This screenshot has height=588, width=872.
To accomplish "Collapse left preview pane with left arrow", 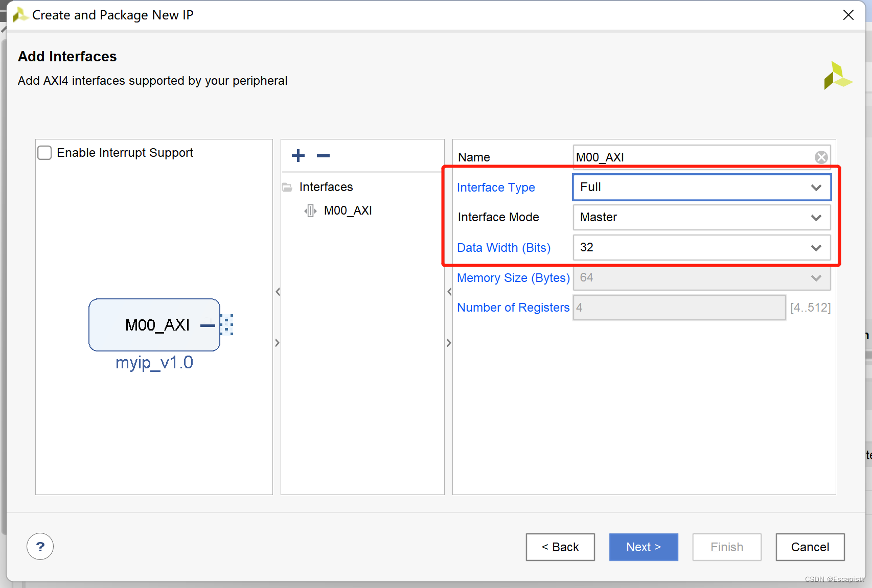I will tap(278, 292).
